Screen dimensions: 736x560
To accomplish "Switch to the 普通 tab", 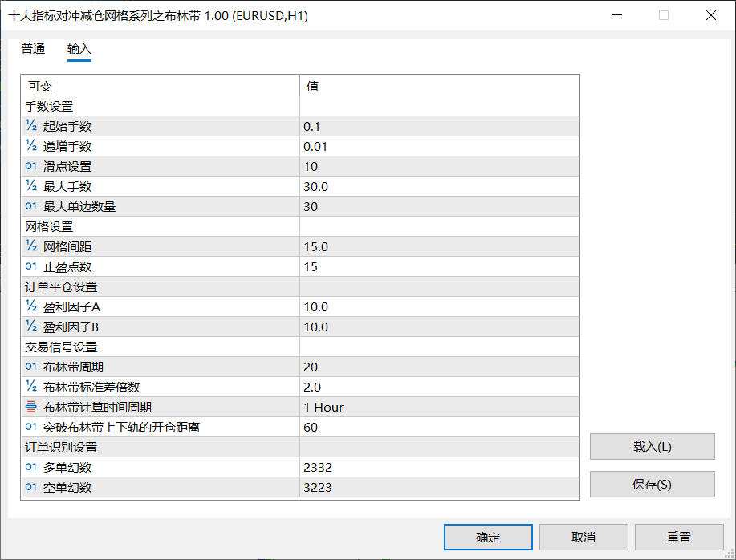I will click(33, 49).
